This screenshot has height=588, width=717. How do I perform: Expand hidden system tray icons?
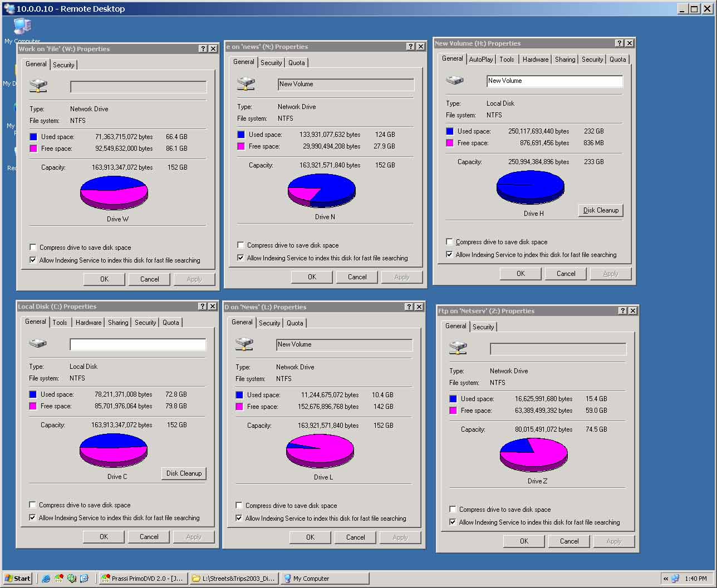point(665,579)
